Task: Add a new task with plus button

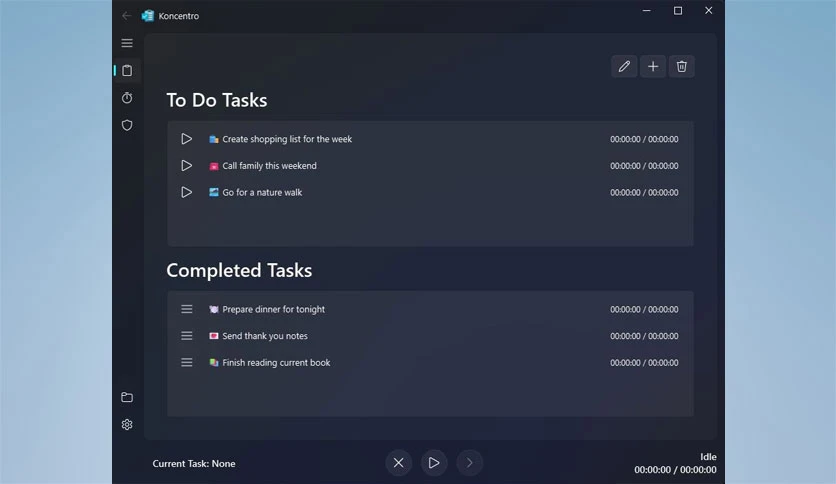Action: (653, 67)
